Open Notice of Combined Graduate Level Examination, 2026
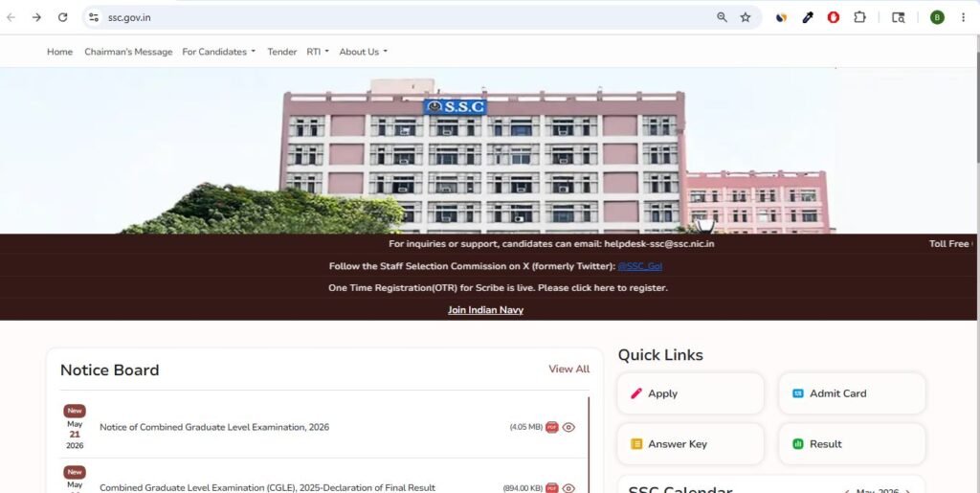 click(214, 427)
